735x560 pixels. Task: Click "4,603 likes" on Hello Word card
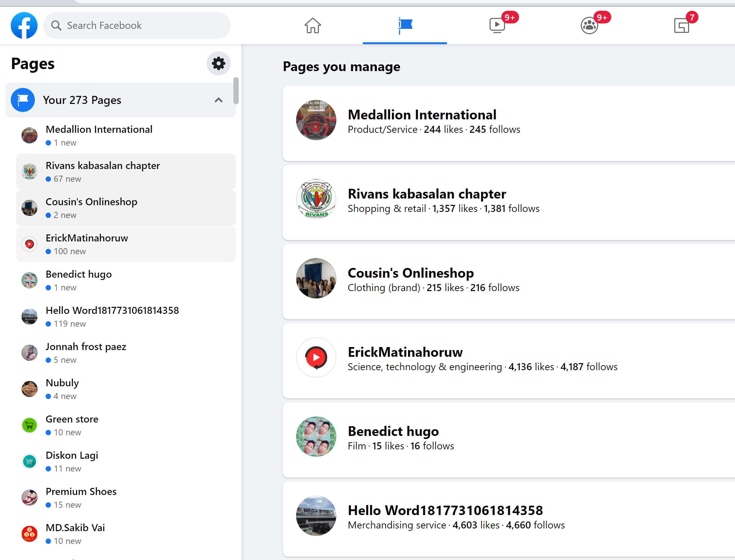coord(476,525)
